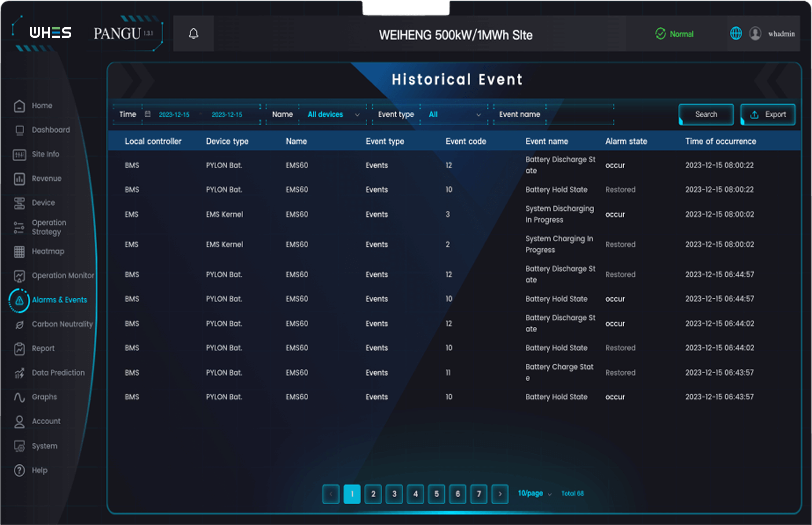Click "System Discharging In Progress" event name

pos(560,214)
